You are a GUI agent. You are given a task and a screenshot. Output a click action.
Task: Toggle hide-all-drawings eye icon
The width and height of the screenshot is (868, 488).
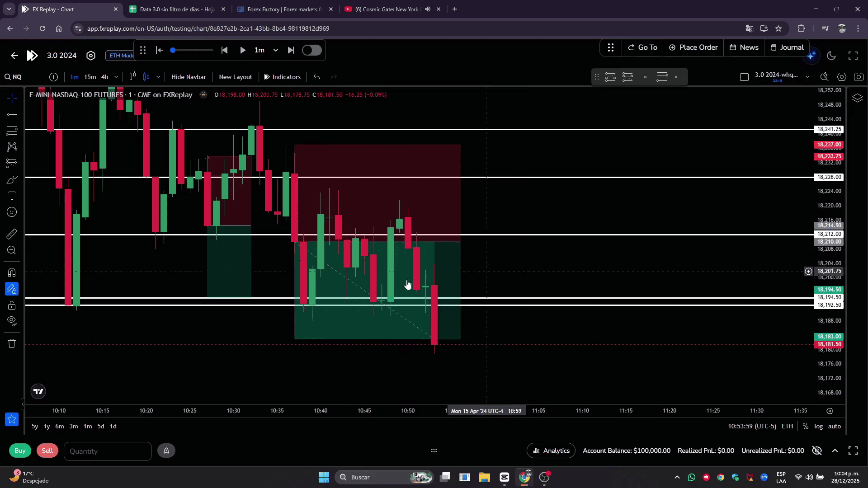[12, 321]
